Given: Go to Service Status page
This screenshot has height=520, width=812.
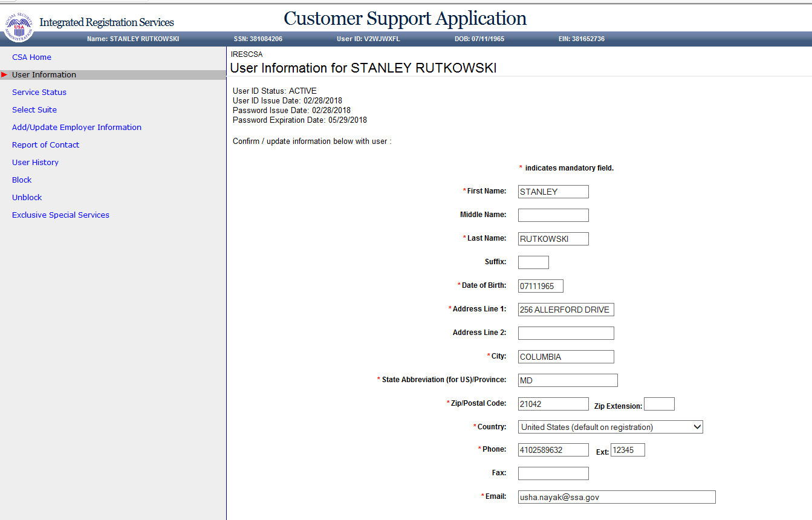Looking at the screenshot, I should [39, 93].
